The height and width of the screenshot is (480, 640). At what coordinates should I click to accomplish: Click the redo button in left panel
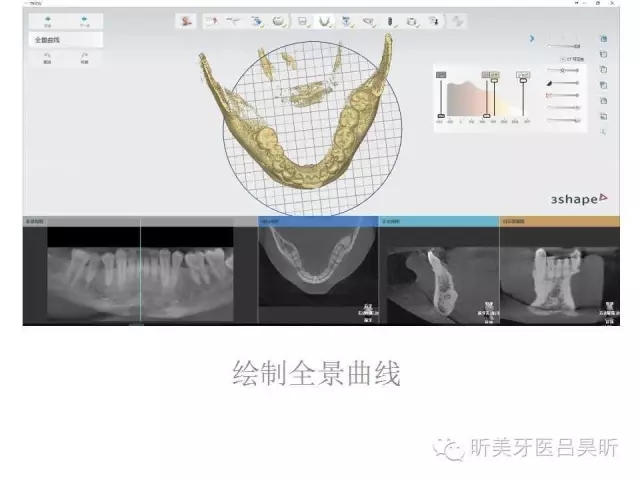[x=84, y=57]
